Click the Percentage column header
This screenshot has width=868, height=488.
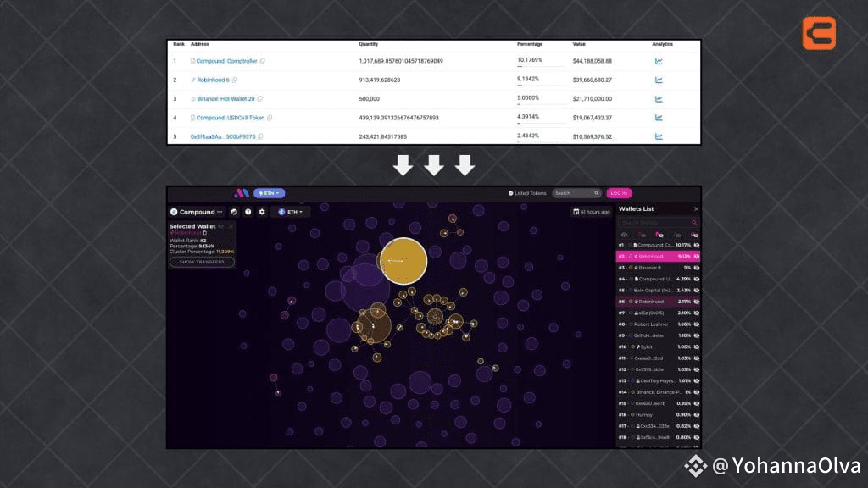[530, 44]
